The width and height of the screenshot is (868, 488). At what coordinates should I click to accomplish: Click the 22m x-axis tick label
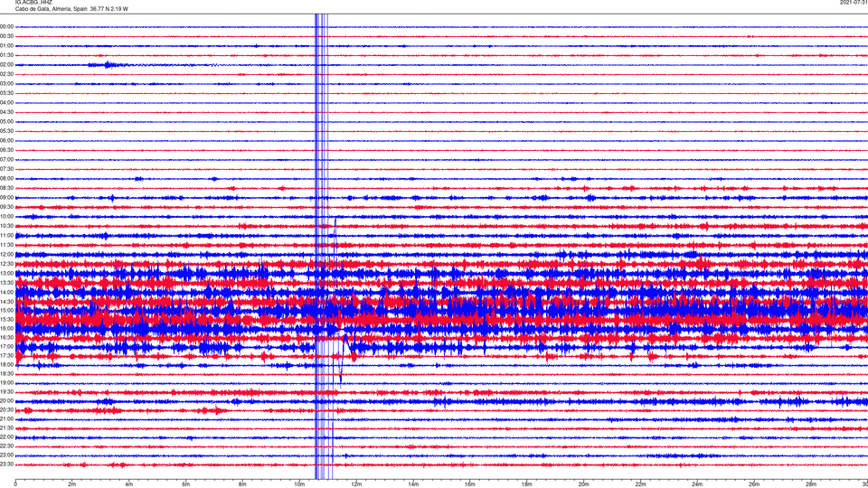640,484
